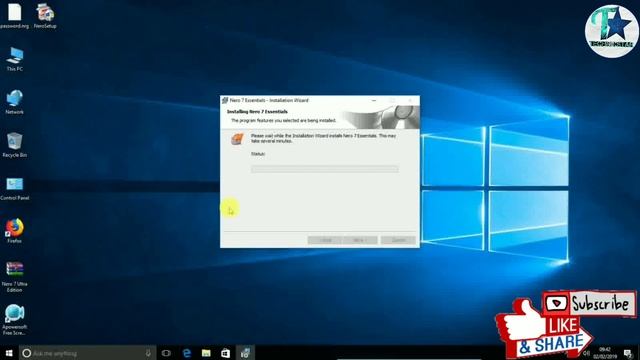
Task: Select the This PC desktop icon
Action: tap(15, 59)
